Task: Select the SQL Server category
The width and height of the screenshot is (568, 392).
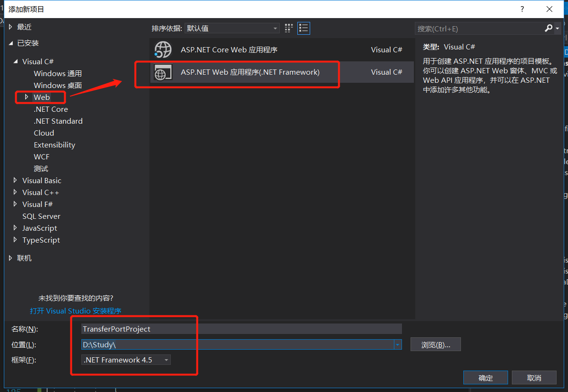Action: click(x=41, y=216)
